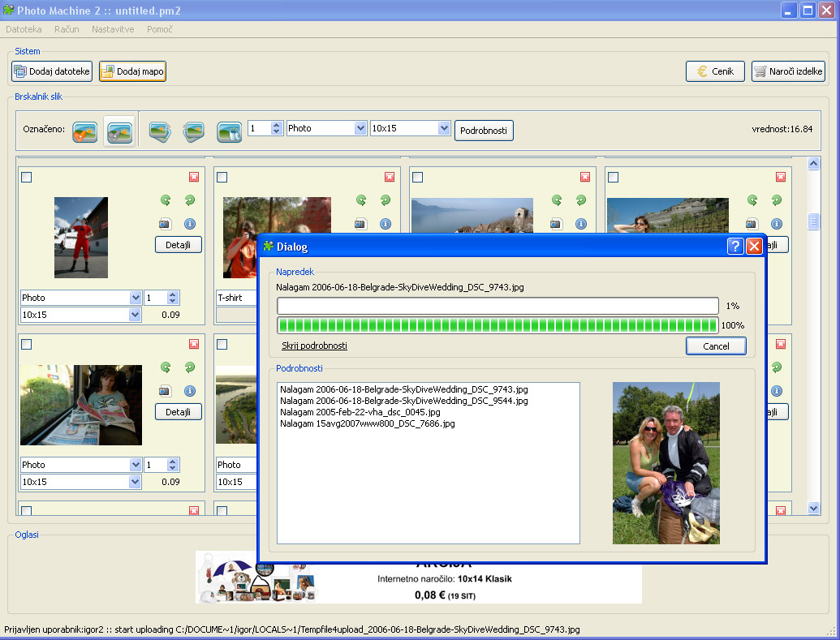The height and width of the screenshot is (640, 840).
Task: Click rotate-left green arrow on red skier photo
Action: pyautogui.click(x=166, y=200)
